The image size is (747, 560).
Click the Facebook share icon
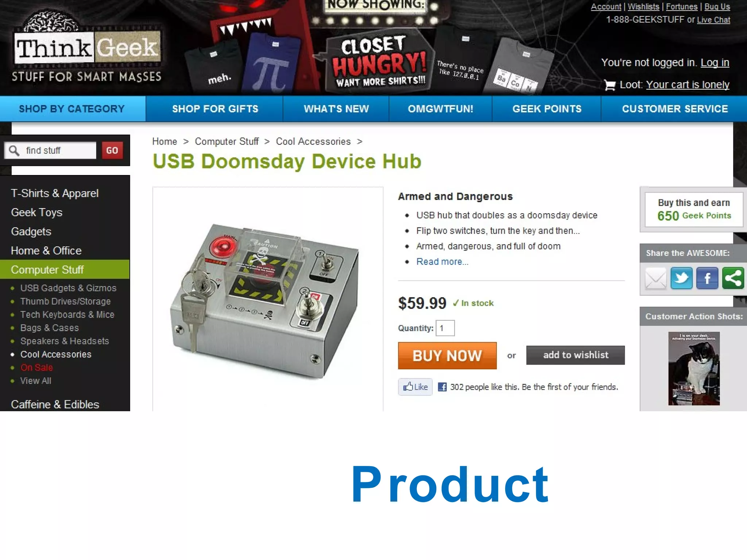707,278
